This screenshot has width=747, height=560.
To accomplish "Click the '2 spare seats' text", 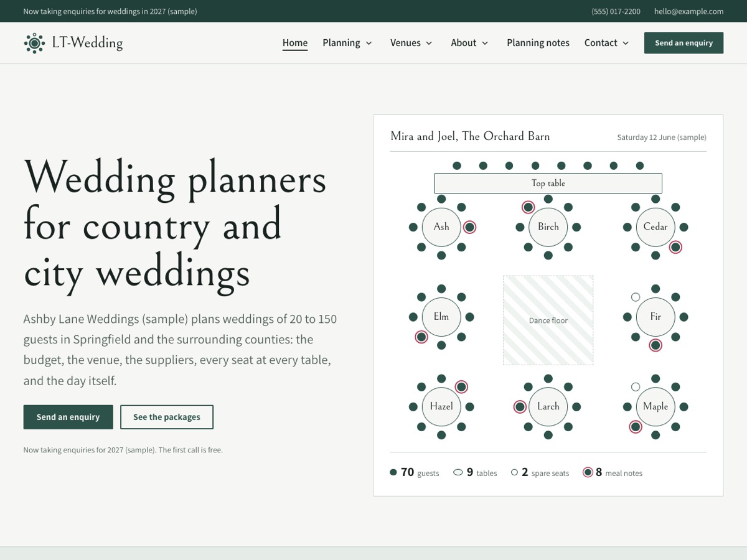I will 545,472.
